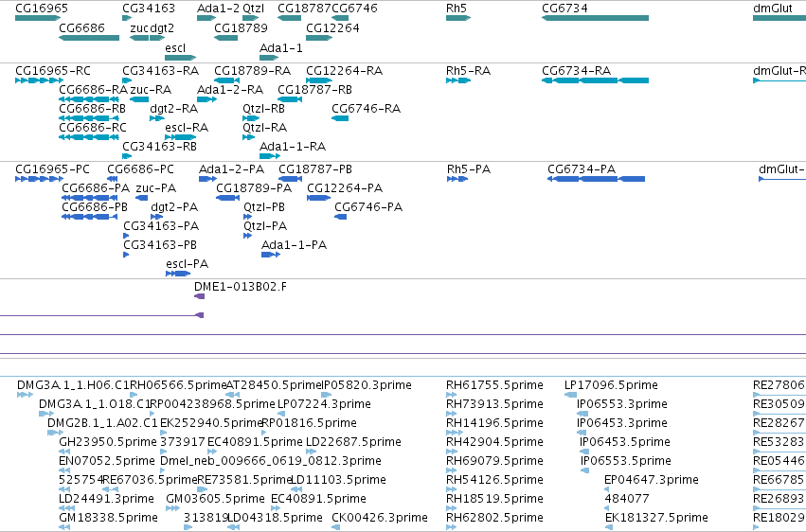Open protein label dgt2-PA
Screen dimensions: 806x532
[174, 207]
